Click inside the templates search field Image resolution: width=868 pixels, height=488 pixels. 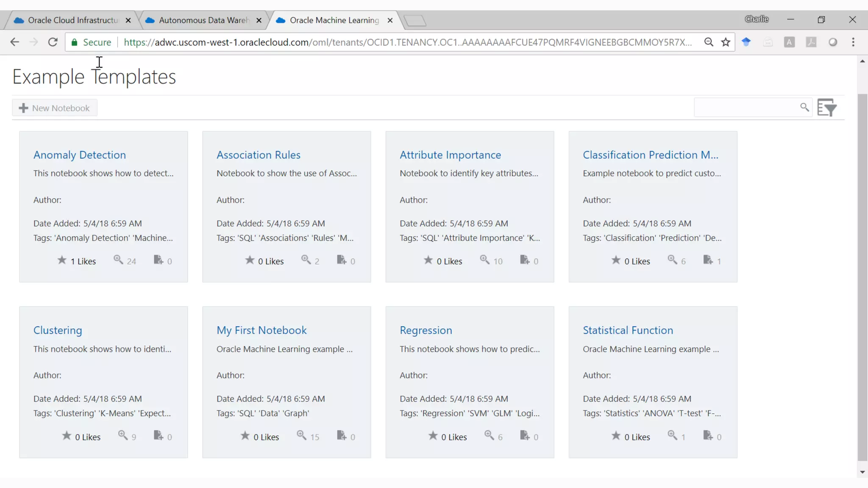746,108
